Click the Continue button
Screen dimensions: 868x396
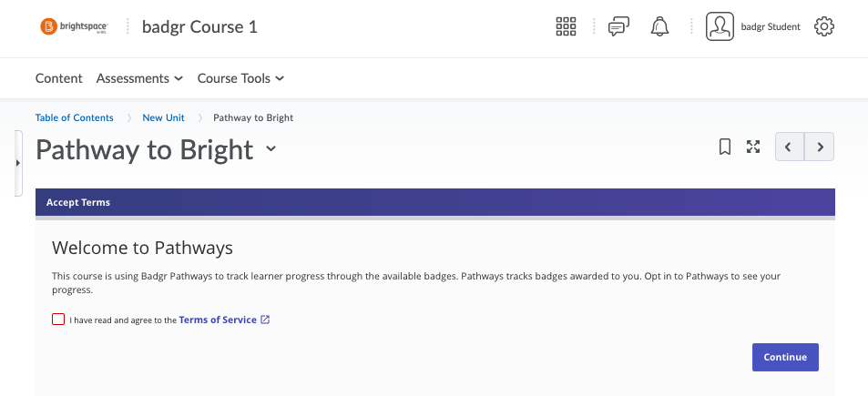click(x=785, y=357)
